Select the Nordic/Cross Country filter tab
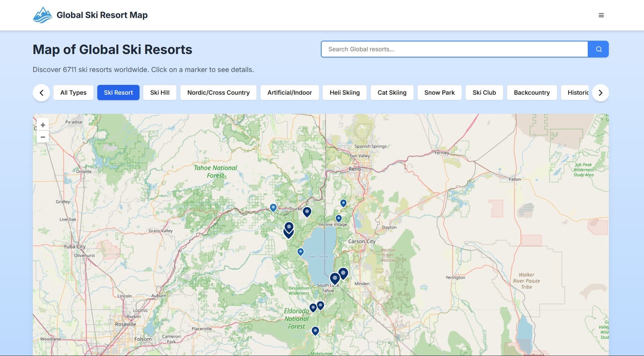The width and height of the screenshot is (644, 356). click(218, 92)
